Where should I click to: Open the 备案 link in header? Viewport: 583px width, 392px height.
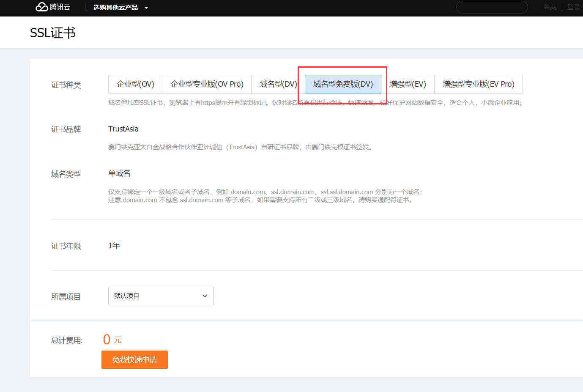550,7
